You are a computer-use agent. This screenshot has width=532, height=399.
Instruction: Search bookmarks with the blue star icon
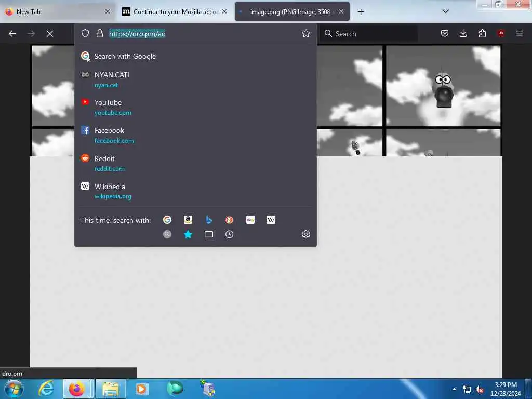188,234
